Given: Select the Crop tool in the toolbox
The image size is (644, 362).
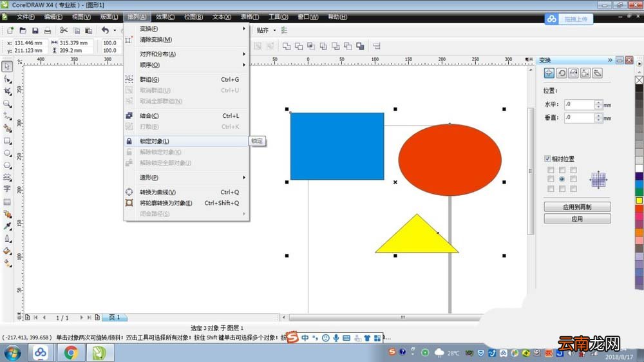Looking at the screenshot, I should click(7, 91).
